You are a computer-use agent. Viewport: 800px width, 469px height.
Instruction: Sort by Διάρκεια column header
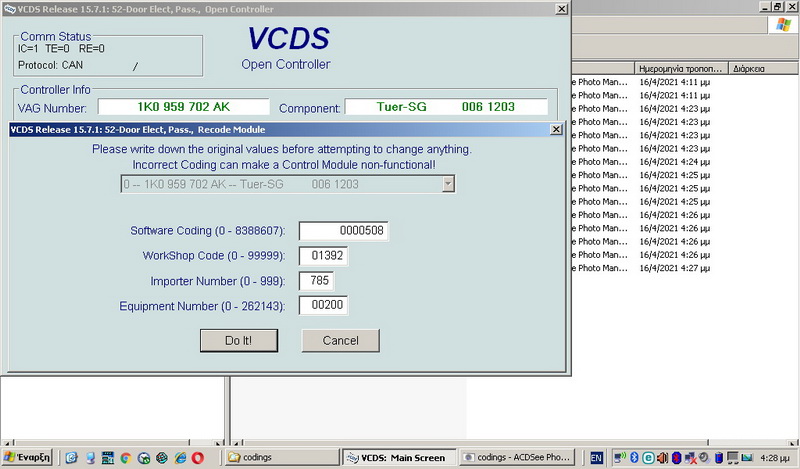pos(764,68)
